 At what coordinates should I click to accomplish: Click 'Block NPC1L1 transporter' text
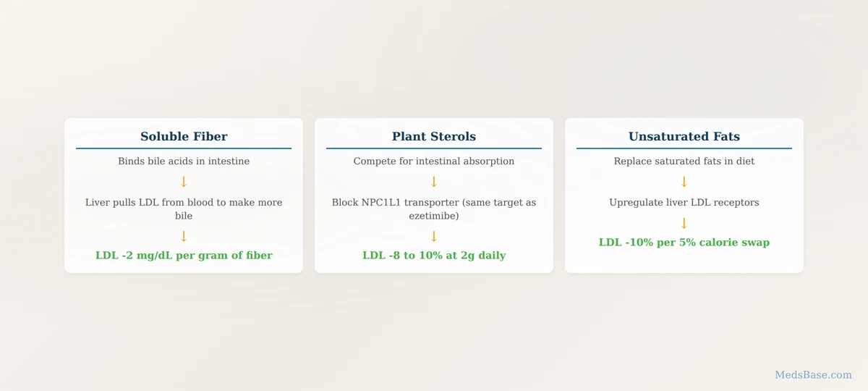(395, 202)
